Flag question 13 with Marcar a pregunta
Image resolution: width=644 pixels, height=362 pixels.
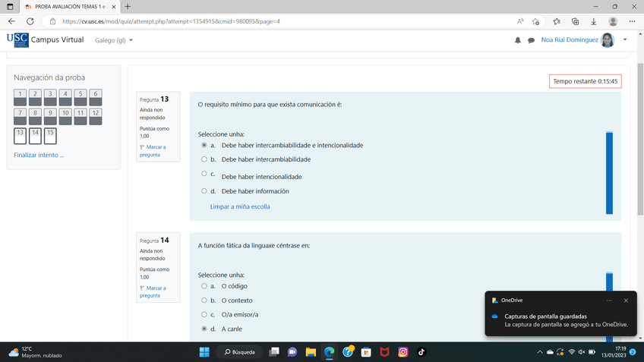[153, 150]
